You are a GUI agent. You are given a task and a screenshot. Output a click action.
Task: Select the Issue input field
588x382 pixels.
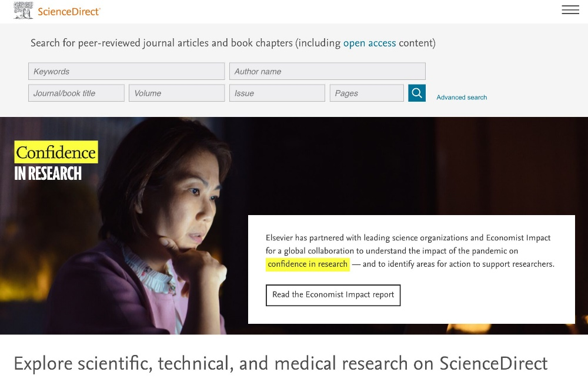tap(277, 93)
